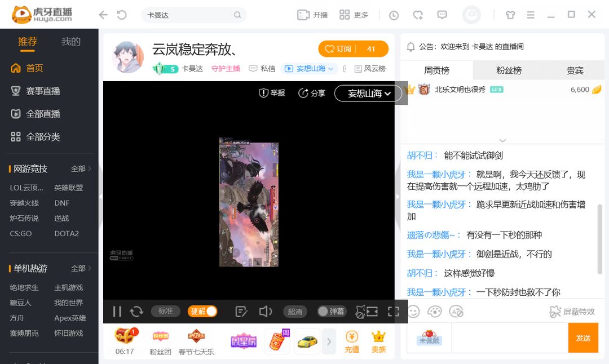
Task: Open the hamburger main menu icon
Action: pyautogui.click(x=531, y=15)
